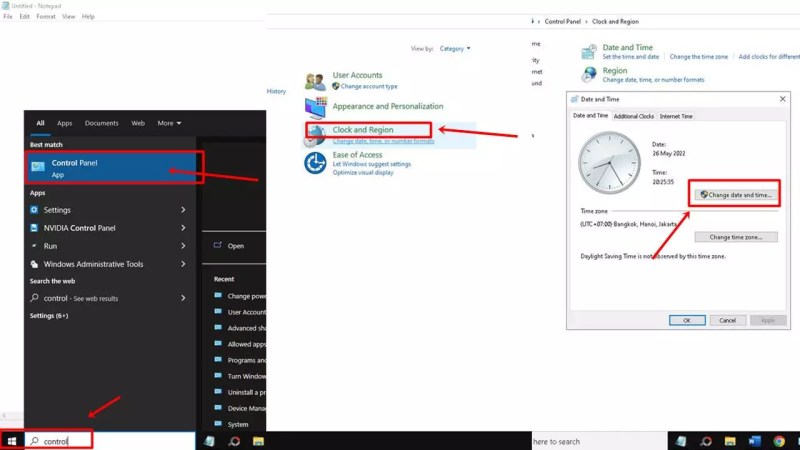Open recent item 'Device Manager'
Viewport: 800px width, 450px height.
(x=246, y=408)
